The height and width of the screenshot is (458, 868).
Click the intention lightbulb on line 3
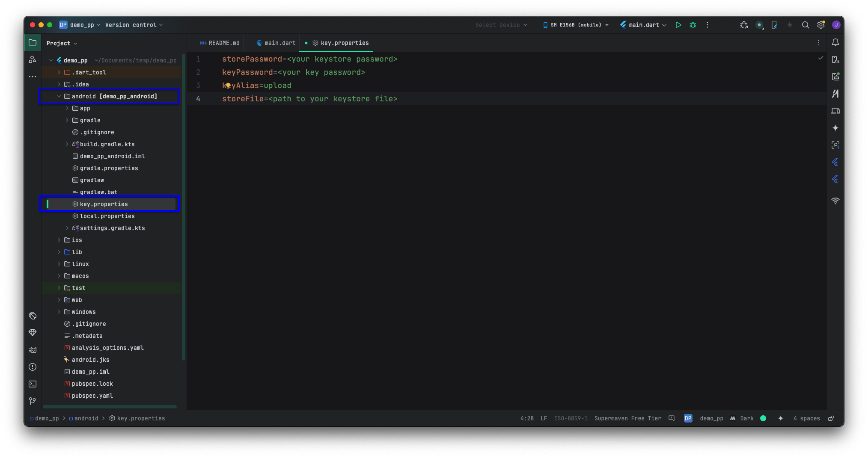point(228,86)
